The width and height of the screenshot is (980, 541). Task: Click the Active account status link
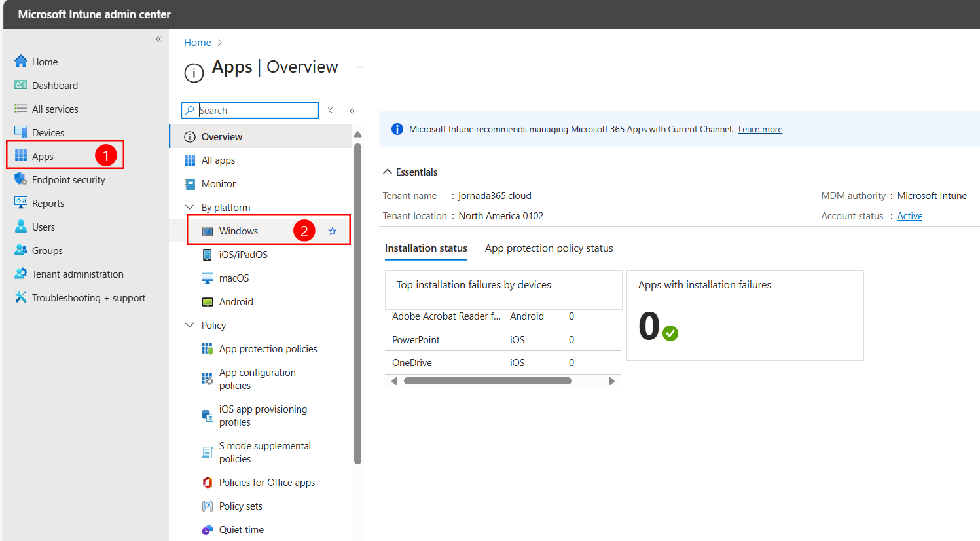point(910,216)
